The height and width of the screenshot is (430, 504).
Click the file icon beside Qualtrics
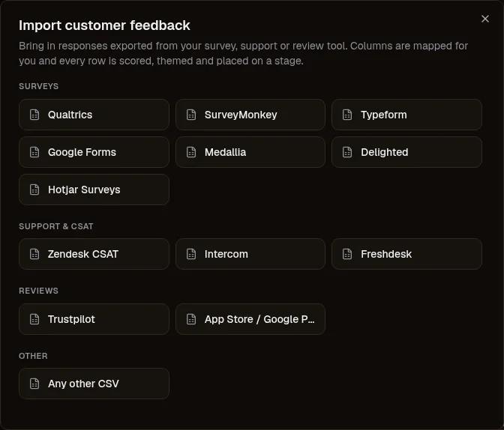34,115
